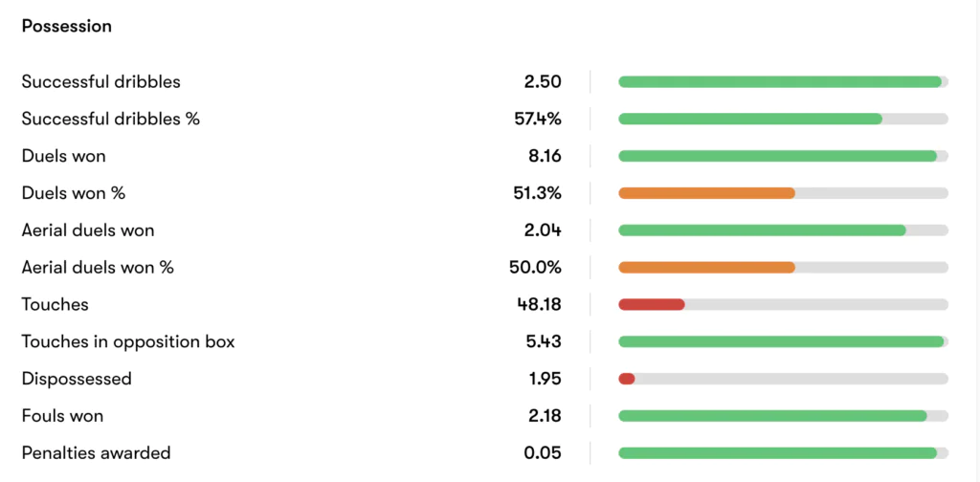Click the Duels won progress bar
The height and width of the screenshot is (482, 980).
coord(777,156)
